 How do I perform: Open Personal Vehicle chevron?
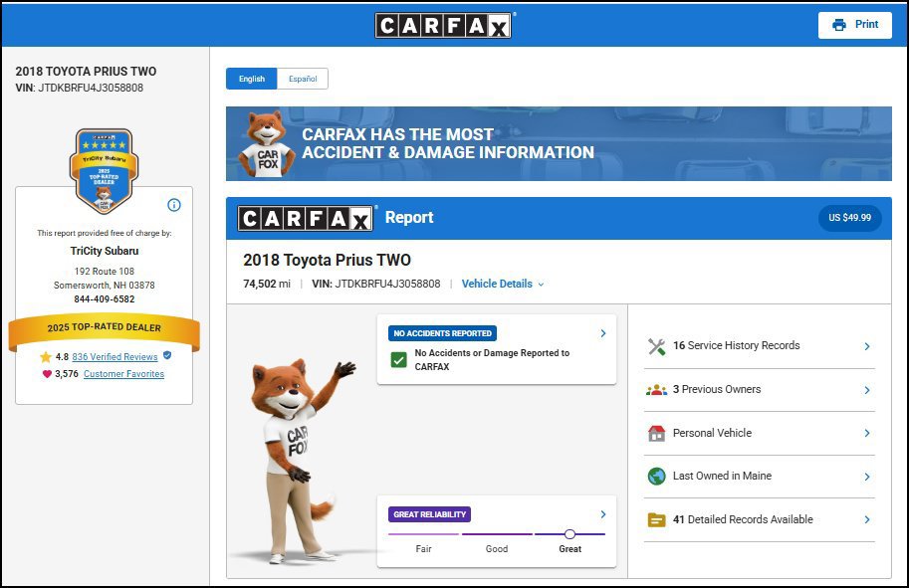pos(866,433)
